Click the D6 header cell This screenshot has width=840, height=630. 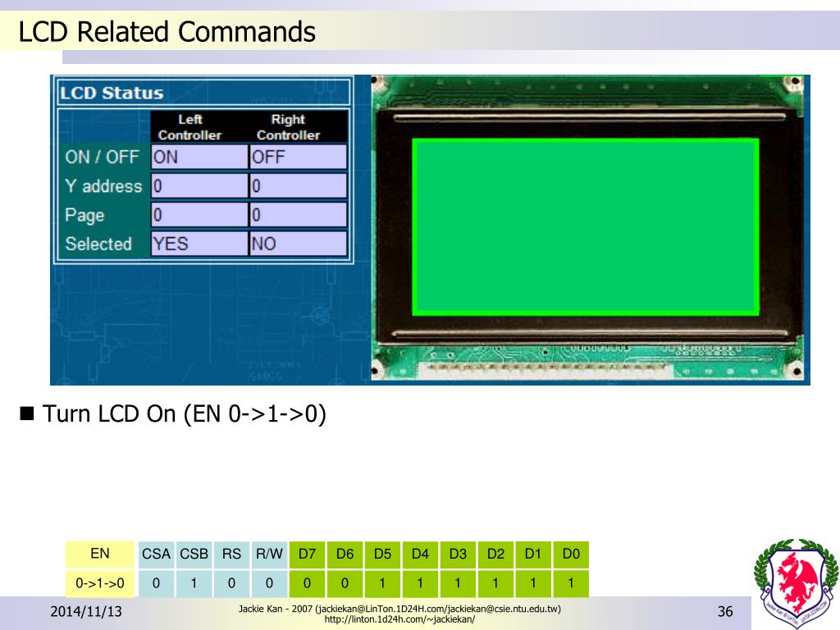(345, 554)
